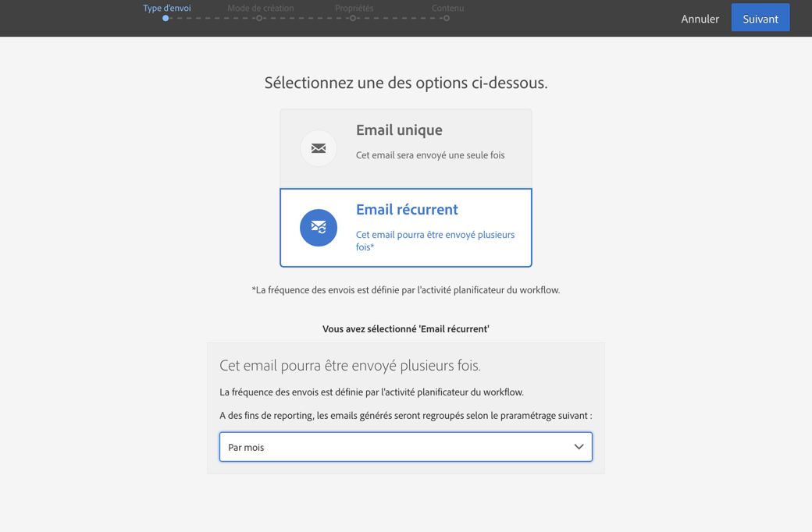Click the footnote about planificateur du workflow
This screenshot has height=532, width=812.
406,290
